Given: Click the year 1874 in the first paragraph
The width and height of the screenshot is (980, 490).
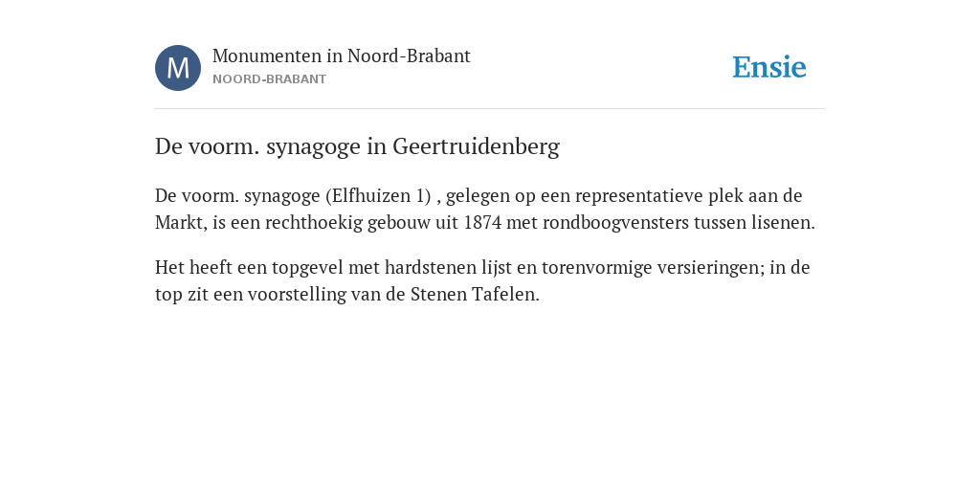Looking at the screenshot, I should 482,222.
